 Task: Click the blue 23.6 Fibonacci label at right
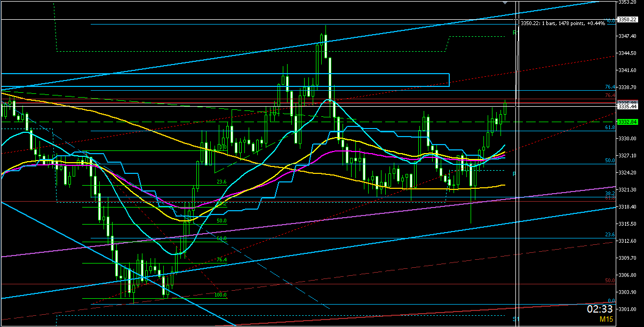(x=610, y=235)
